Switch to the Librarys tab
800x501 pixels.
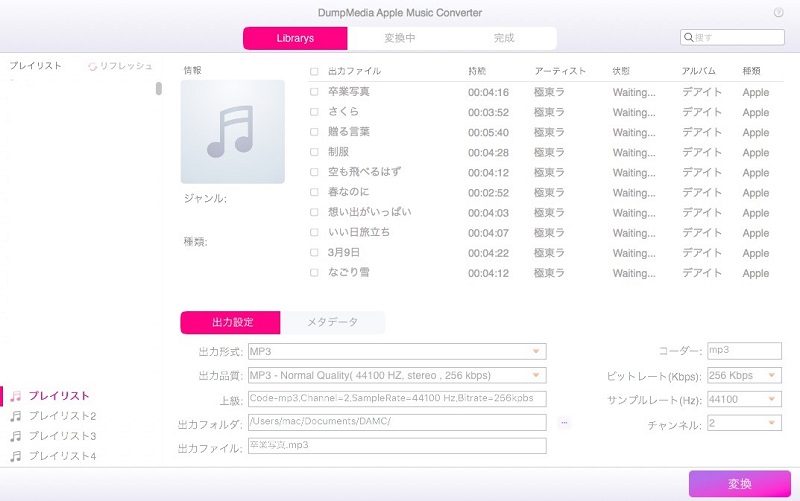(295, 38)
